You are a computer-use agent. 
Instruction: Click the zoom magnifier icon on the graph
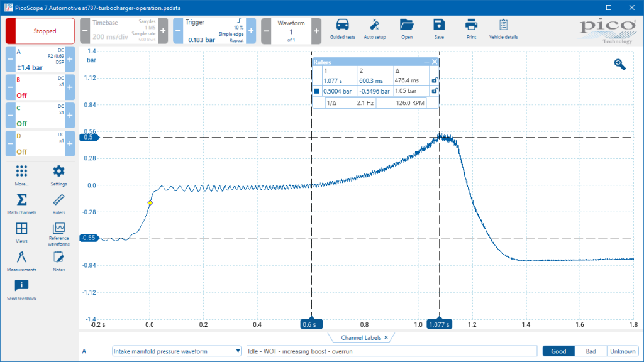pos(619,65)
